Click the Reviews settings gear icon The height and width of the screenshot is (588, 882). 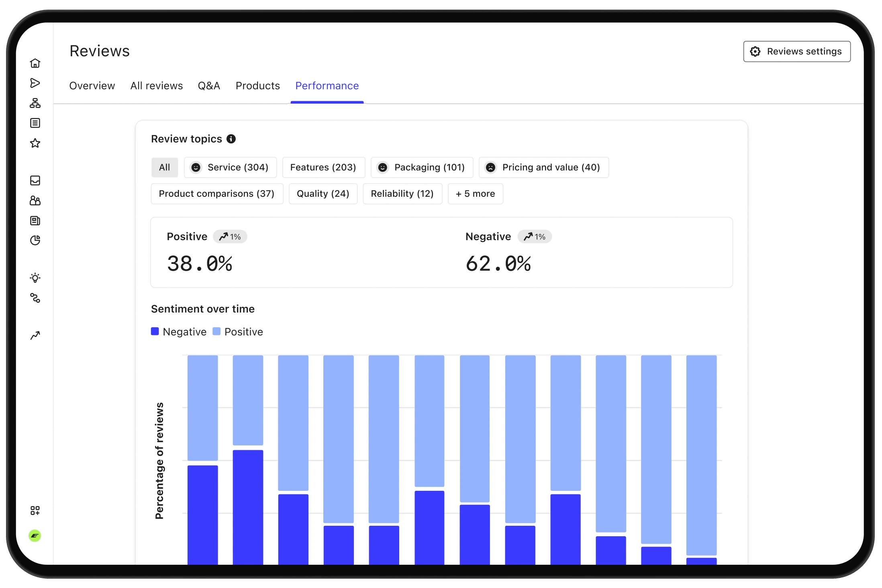755,51
